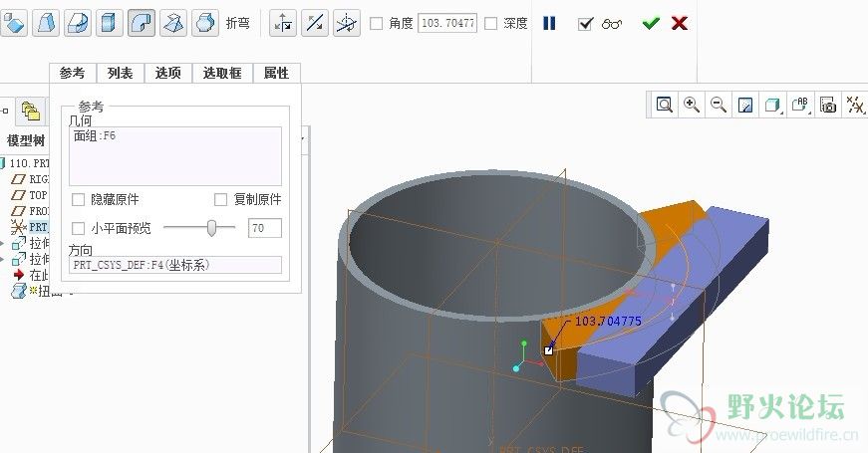The height and width of the screenshot is (453, 868).
Task: Click the angle field showing 103.70477
Action: [x=447, y=23]
